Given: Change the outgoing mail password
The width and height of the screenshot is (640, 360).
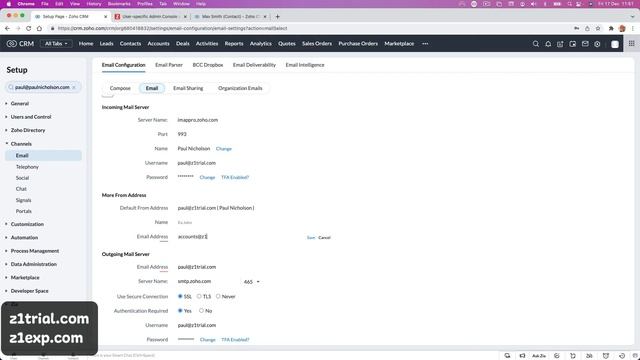Looking at the screenshot, I should click(x=207, y=340).
